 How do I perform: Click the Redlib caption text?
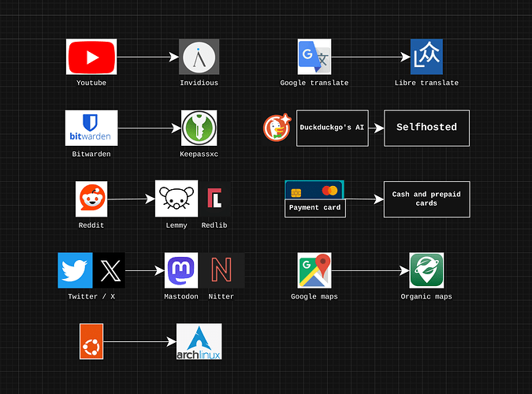tap(214, 225)
